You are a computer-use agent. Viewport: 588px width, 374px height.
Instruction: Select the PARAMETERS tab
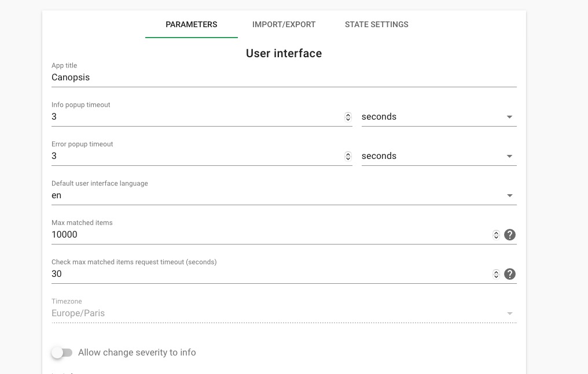pyautogui.click(x=191, y=24)
